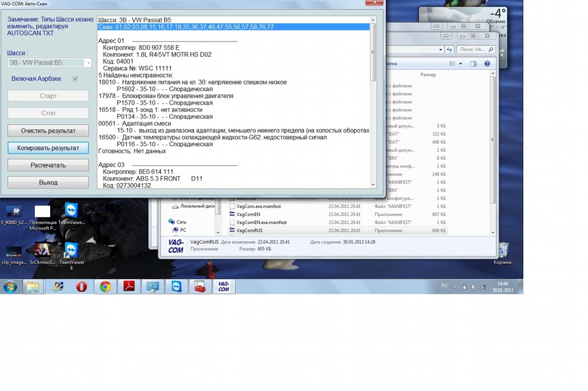588x391 pixels.
Task: Click the navigation pane scroll-down arrow in Explorer
Action: click(x=217, y=232)
